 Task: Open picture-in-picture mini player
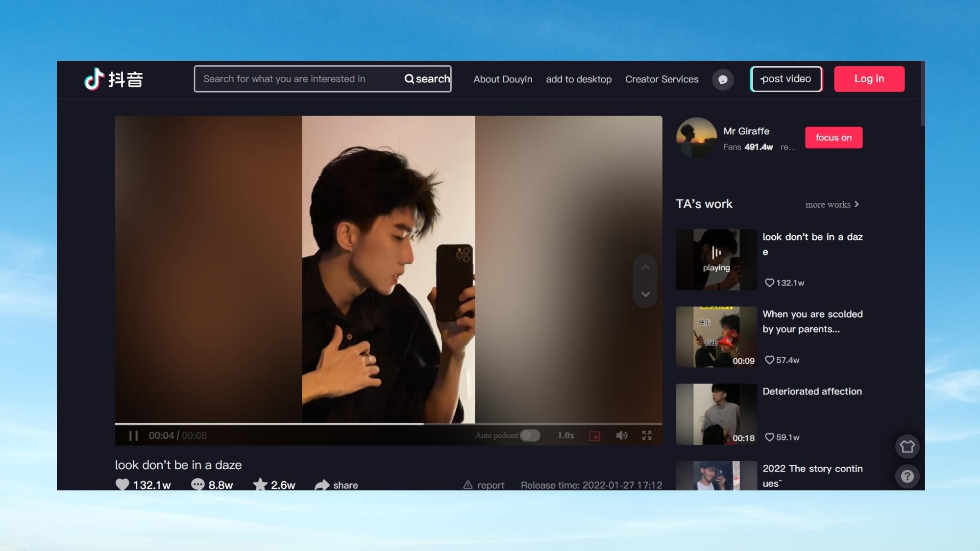click(594, 436)
